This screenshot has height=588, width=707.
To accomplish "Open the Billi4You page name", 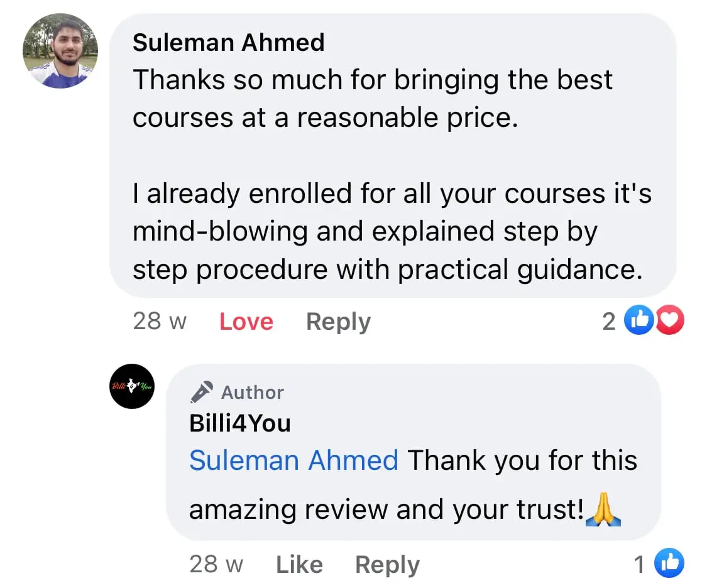I will [240, 423].
